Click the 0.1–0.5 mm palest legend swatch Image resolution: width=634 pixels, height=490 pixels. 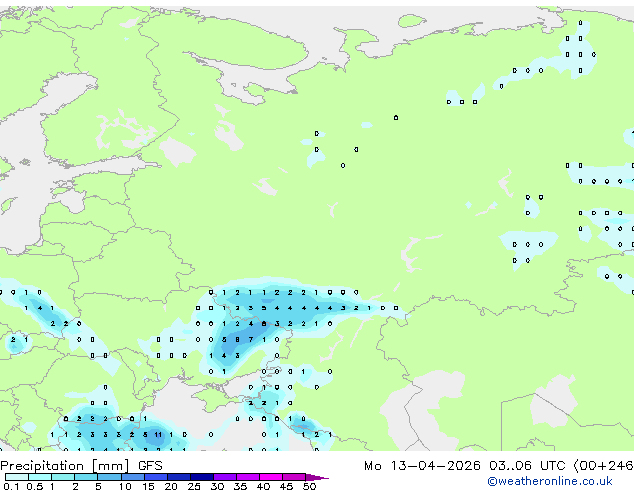17,477
